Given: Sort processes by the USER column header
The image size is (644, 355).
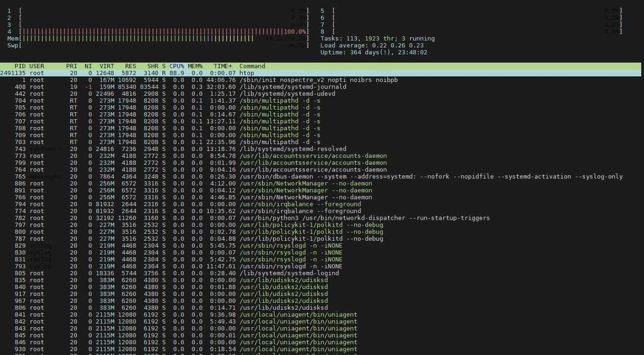Looking at the screenshot, I should [x=36, y=66].
